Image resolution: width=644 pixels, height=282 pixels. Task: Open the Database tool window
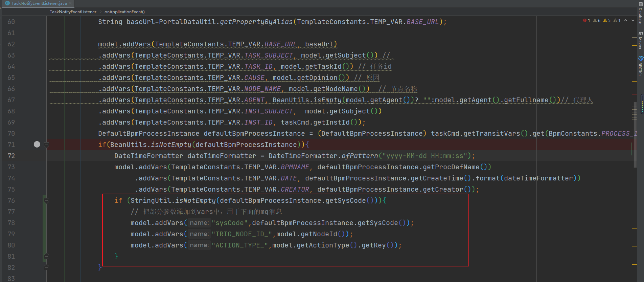(640, 13)
